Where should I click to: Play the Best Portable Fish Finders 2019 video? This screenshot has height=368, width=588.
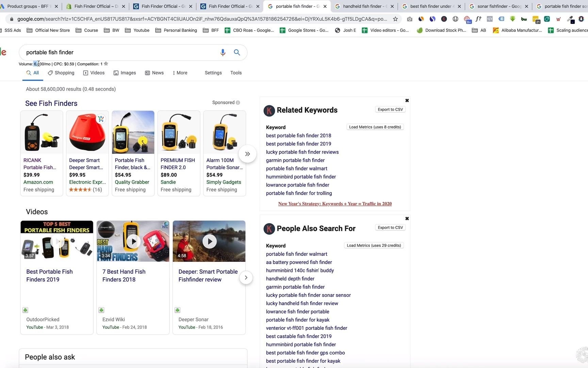pyautogui.click(x=57, y=241)
